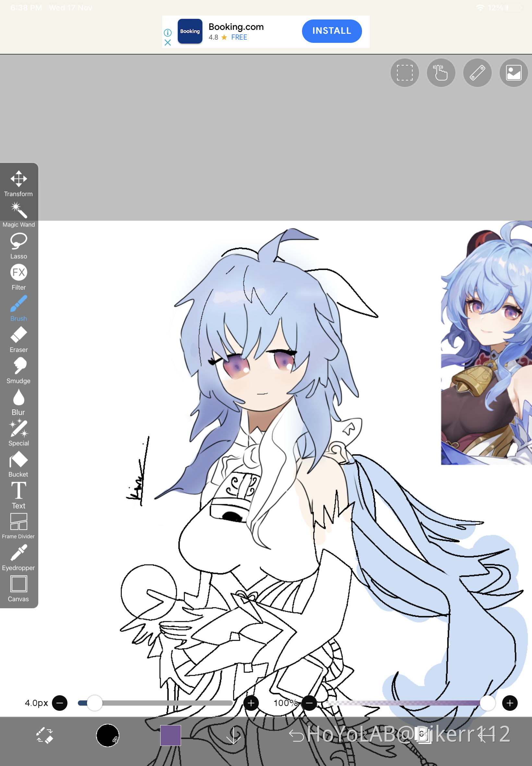The width and height of the screenshot is (532, 766).
Task: Switch to the Eraser tool
Action: tap(19, 339)
